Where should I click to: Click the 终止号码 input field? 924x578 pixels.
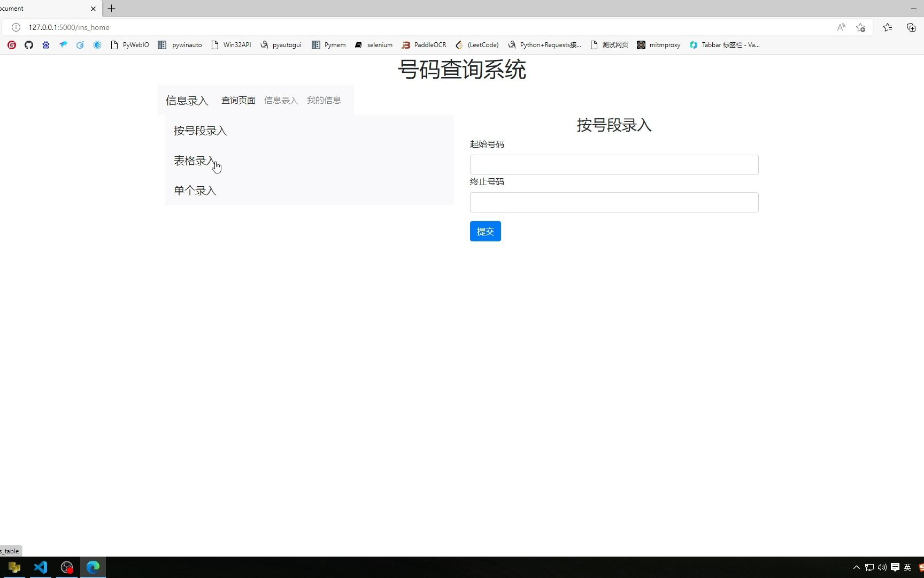[614, 202]
